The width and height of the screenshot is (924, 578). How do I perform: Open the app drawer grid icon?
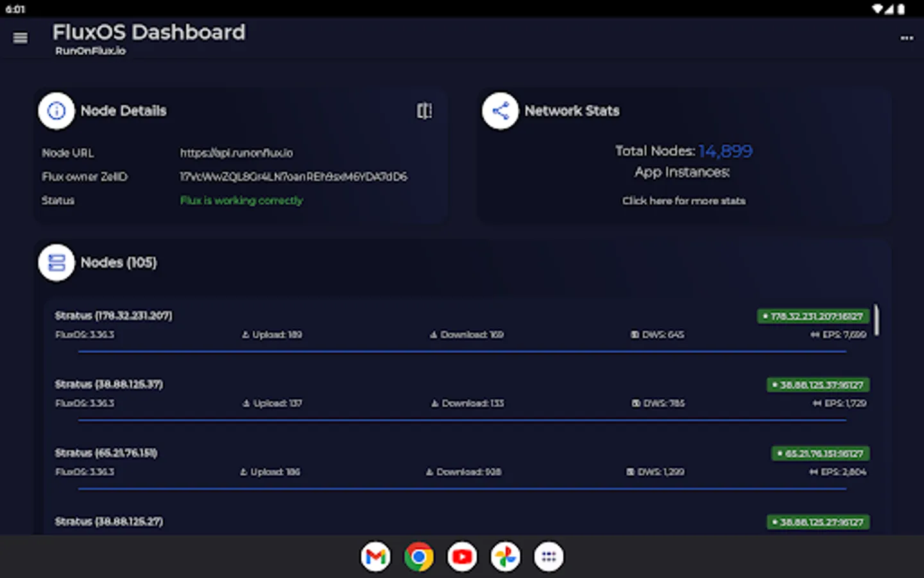[549, 557]
